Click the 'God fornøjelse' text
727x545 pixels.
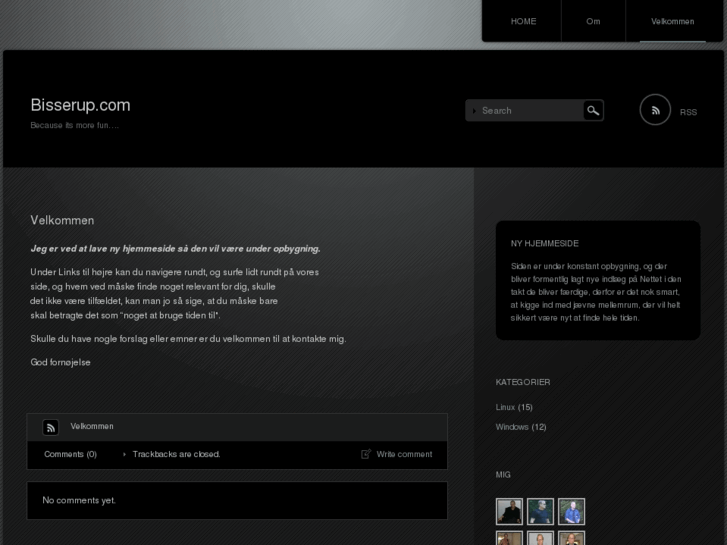pos(60,362)
